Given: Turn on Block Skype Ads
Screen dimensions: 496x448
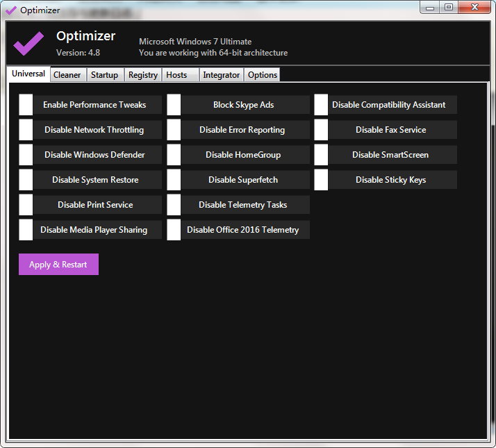Looking at the screenshot, I should click(x=174, y=105).
